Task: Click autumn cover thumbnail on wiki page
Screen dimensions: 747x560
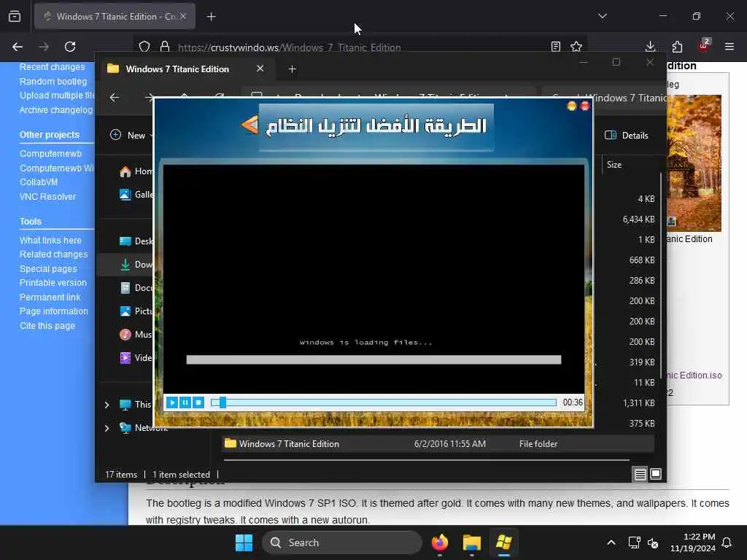Action: (694, 163)
